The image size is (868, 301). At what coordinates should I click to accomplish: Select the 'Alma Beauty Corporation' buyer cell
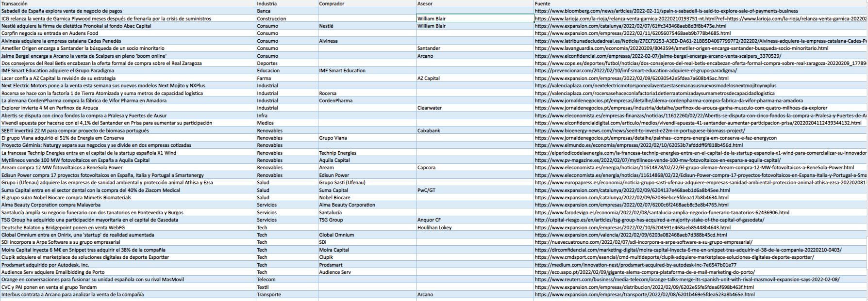[x=367, y=205]
